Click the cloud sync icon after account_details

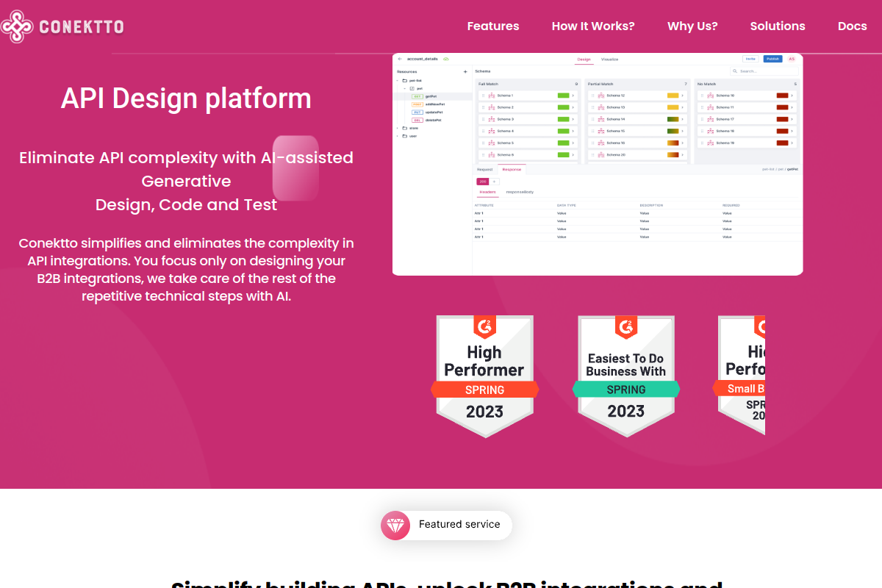coord(446,59)
